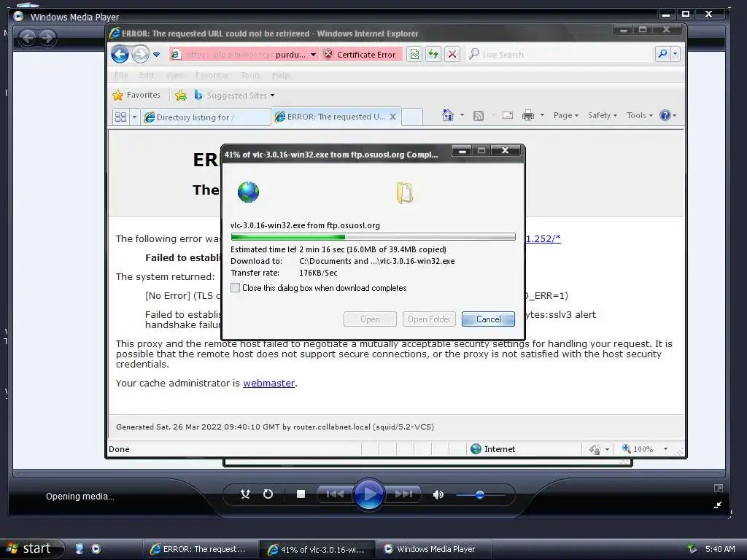
Task: Click the Certificate Error shield indicator
Action: point(361,55)
